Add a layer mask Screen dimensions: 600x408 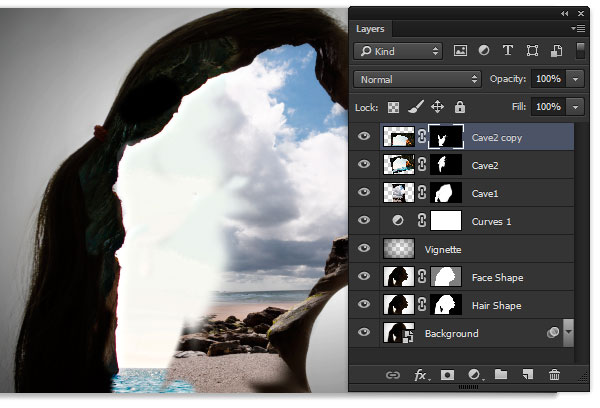point(447,375)
